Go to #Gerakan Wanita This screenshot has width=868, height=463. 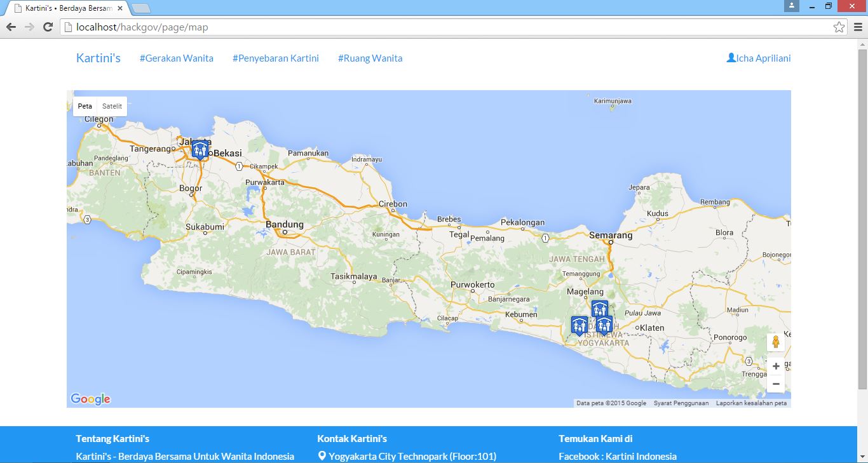(x=177, y=58)
